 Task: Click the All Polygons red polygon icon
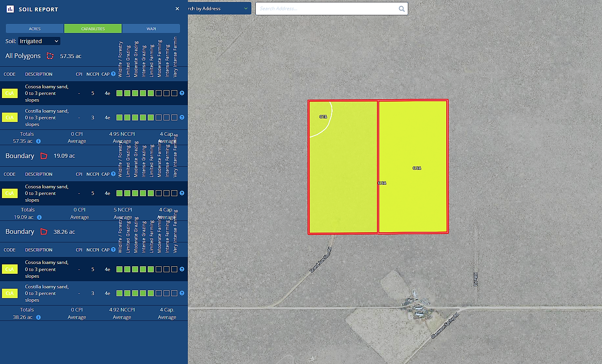coord(50,56)
